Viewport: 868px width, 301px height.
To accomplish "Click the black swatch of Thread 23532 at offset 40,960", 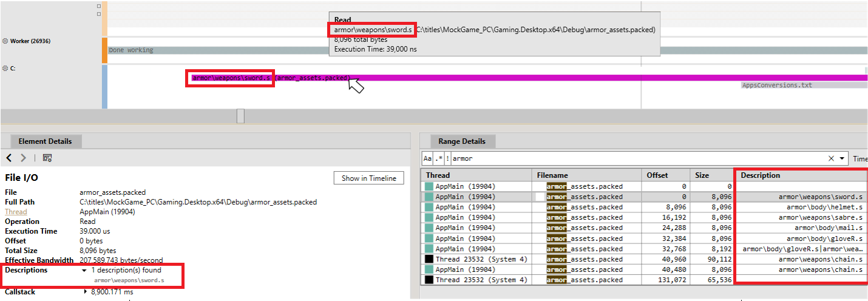I will click(x=429, y=259).
